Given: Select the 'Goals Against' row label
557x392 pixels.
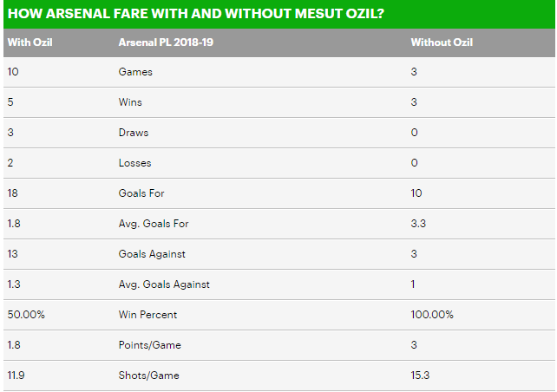Looking at the screenshot, I should tap(152, 254).
